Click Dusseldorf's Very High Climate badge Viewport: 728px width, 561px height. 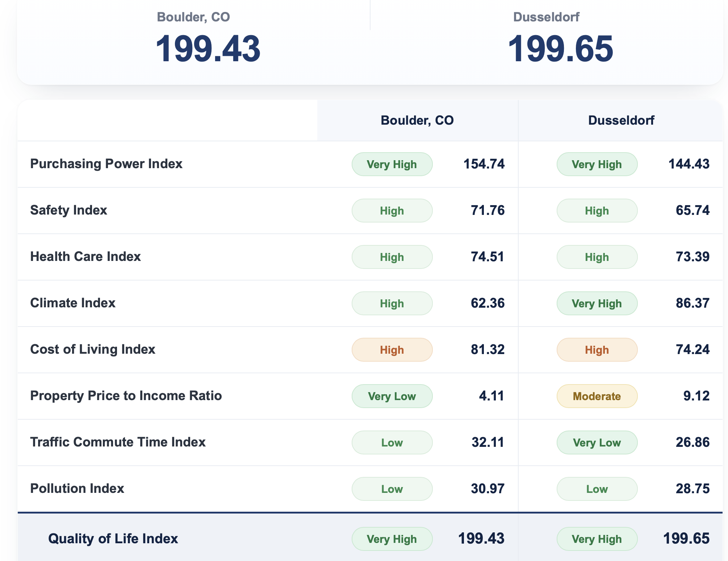[597, 303]
